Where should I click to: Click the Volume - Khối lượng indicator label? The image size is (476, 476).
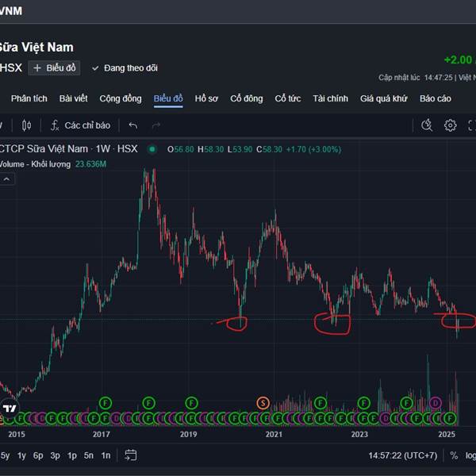point(35,164)
